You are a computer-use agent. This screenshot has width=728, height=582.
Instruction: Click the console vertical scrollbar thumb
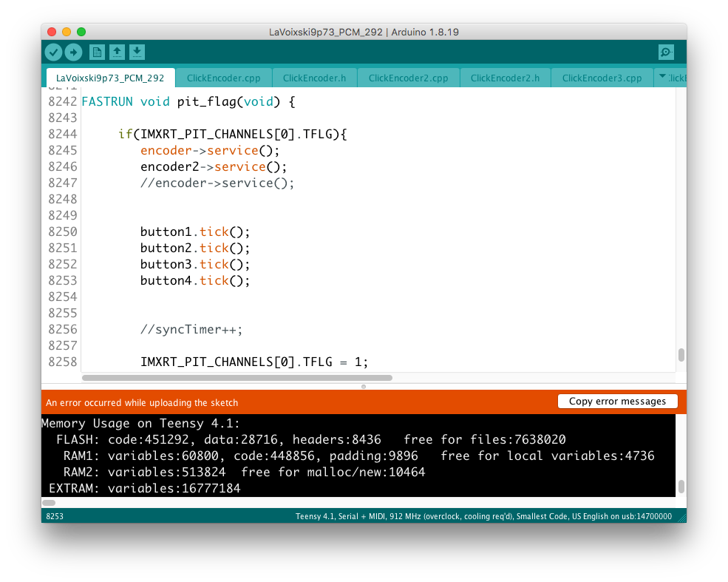(681, 487)
